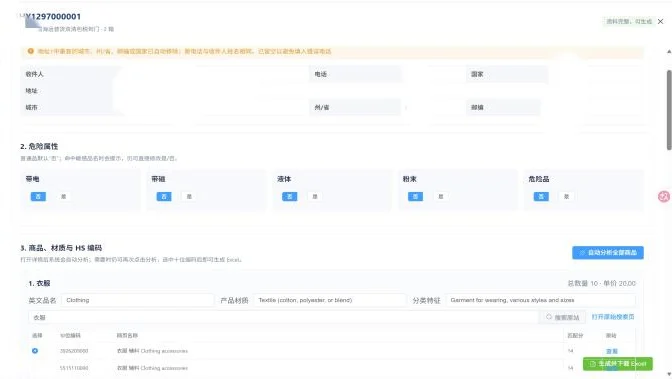
Task: Click the 资料完整 status badge
Action: coord(628,21)
